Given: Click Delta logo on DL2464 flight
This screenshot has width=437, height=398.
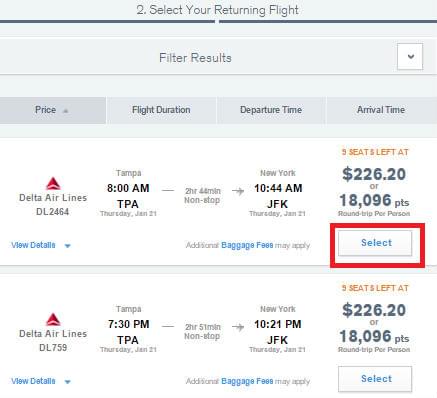Looking at the screenshot, I should coord(53,184).
